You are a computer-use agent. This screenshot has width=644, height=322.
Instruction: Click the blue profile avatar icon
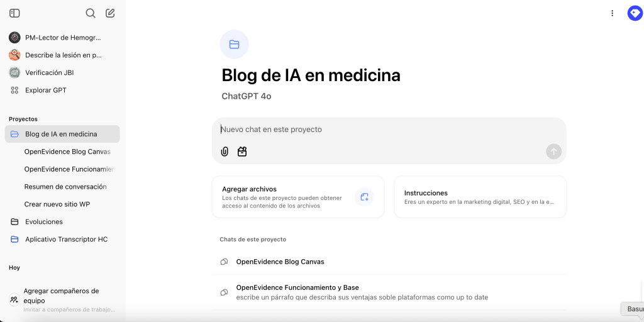(635, 13)
